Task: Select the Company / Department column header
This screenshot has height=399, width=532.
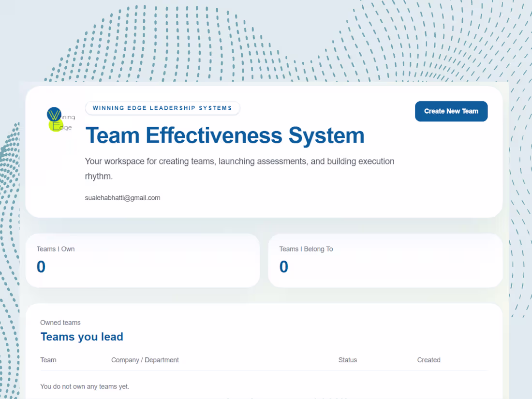Action: pos(145,360)
